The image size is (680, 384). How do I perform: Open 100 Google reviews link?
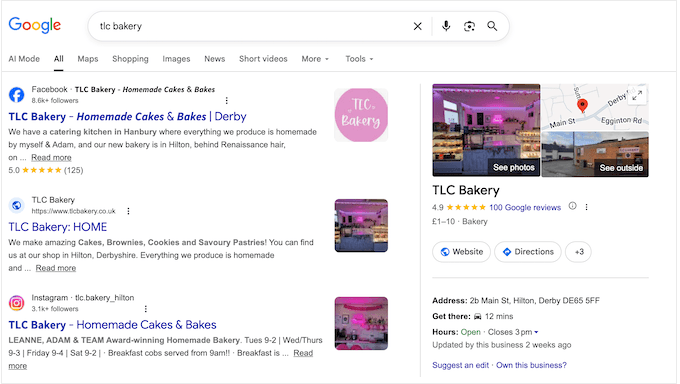tap(525, 207)
